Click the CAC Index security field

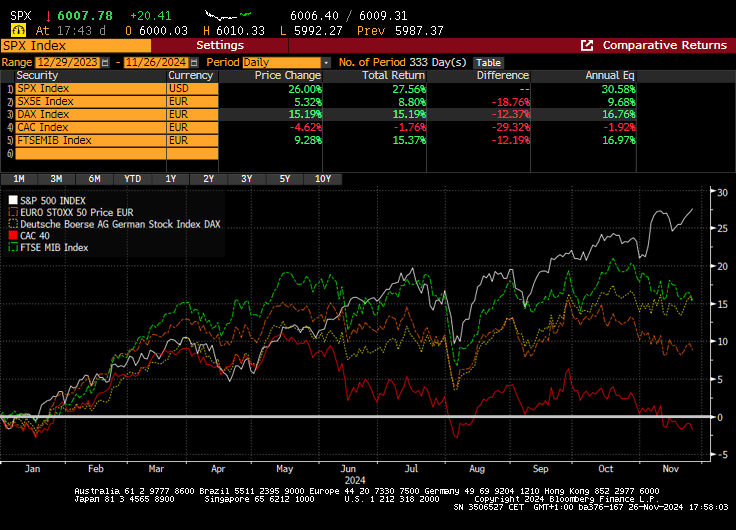pos(91,128)
